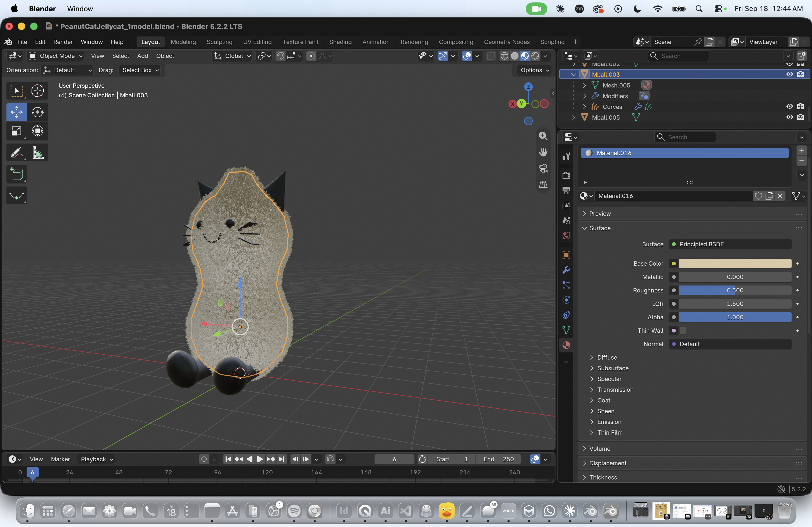
Task: Activate the 3D Cursor tool
Action: pos(38,91)
